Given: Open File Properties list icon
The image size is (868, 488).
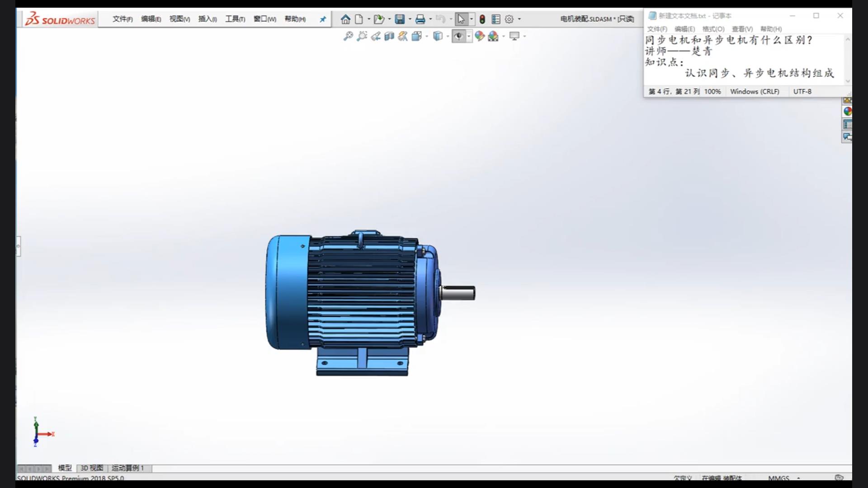Looking at the screenshot, I should [496, 19].
